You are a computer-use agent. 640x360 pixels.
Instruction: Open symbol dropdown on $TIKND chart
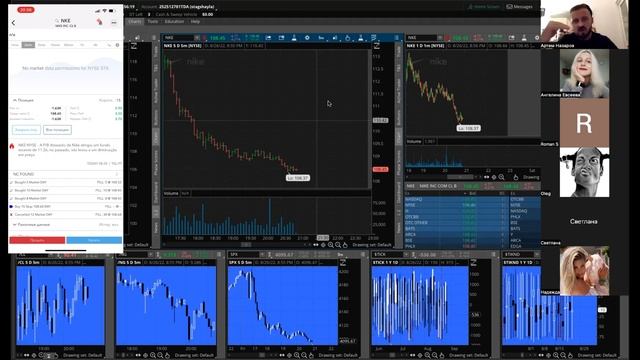[x=537, y=254]
